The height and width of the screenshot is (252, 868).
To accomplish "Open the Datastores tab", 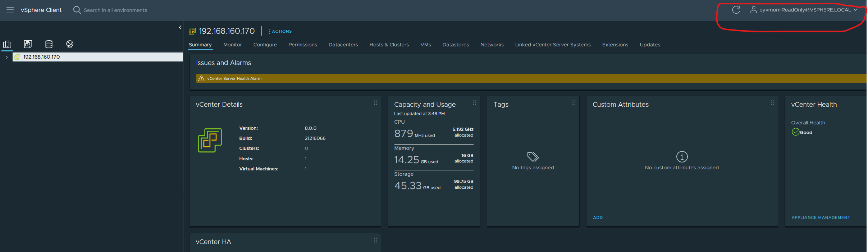I will [456, 45].
